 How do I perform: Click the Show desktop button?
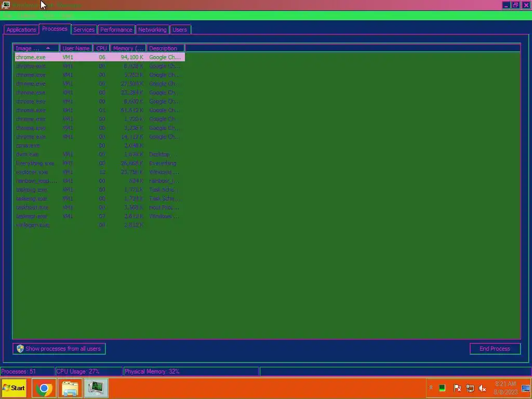coord(526,388)
